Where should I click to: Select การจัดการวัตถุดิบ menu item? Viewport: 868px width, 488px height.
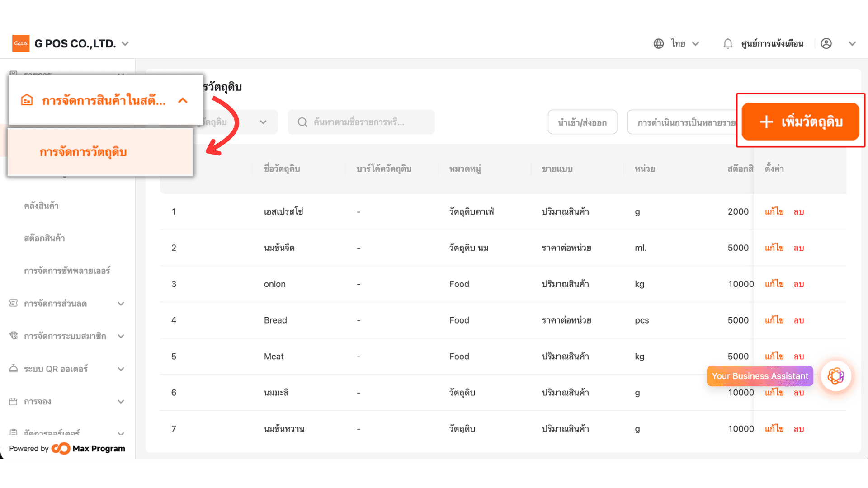(100, 152)
